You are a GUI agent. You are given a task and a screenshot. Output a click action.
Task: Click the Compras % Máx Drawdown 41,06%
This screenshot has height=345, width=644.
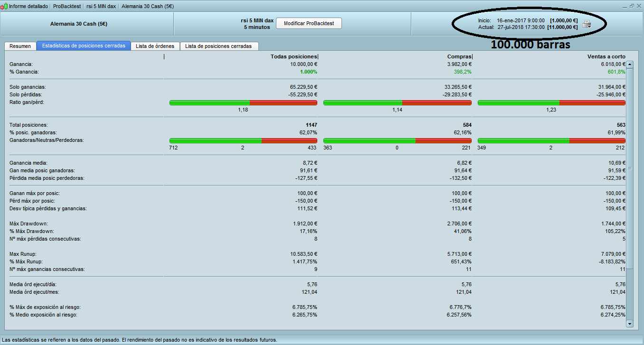(x=462, y=231)
